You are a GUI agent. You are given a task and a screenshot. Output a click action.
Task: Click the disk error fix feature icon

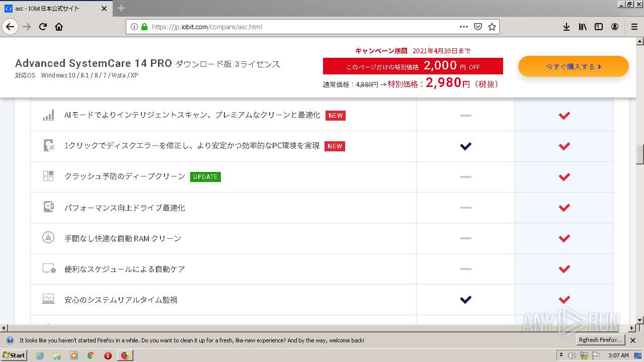click(48, 146)
